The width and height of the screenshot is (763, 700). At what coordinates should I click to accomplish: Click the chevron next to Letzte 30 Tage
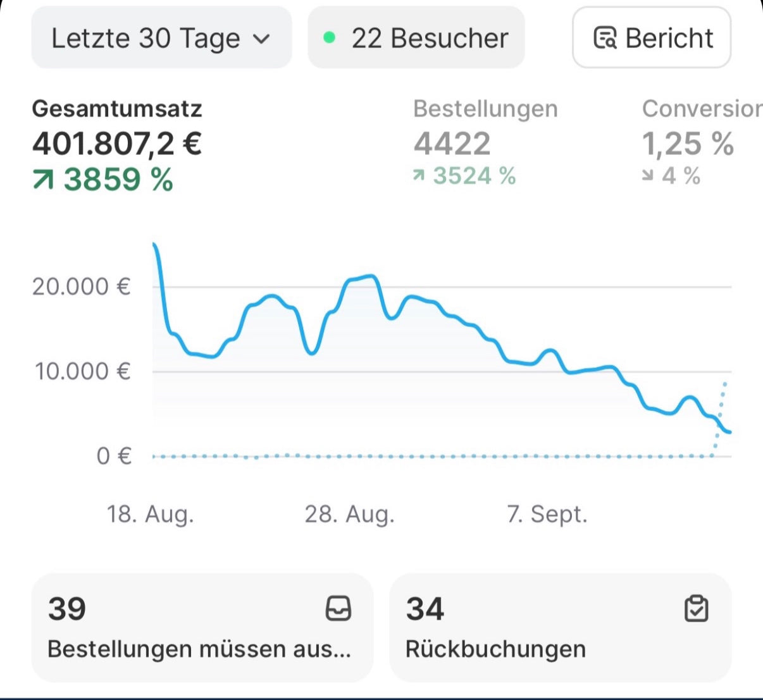261,39
